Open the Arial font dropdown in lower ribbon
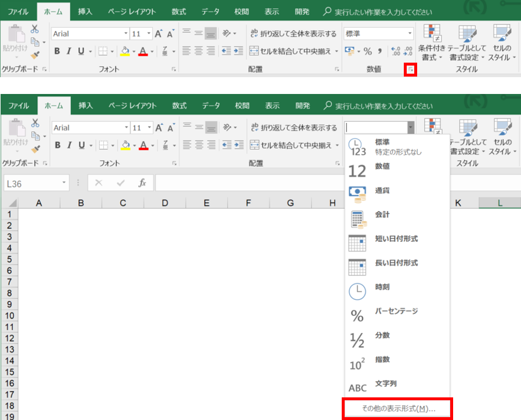Viewport: 521px width, 420px height. pos(126,128)
